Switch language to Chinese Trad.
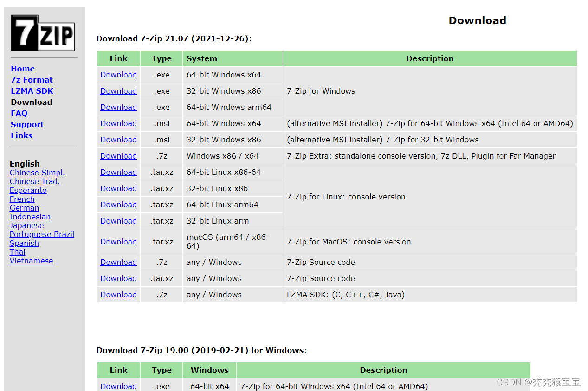The width and height of the screenshot is (588, 391). pos(35,181)
